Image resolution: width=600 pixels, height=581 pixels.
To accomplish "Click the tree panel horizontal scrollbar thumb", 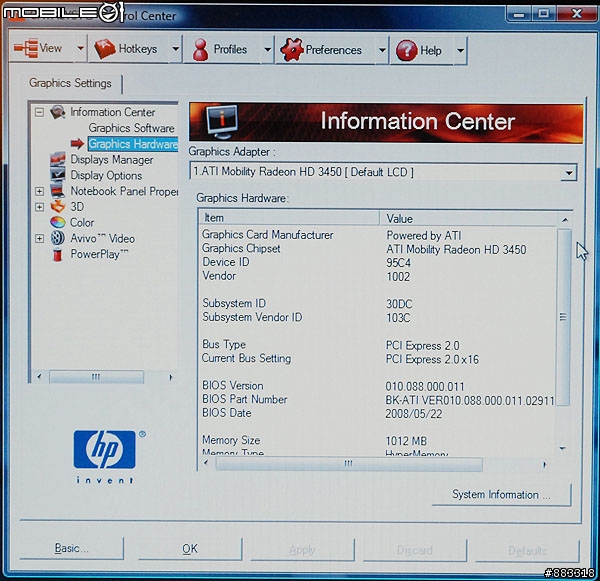I will click(96, 377).
